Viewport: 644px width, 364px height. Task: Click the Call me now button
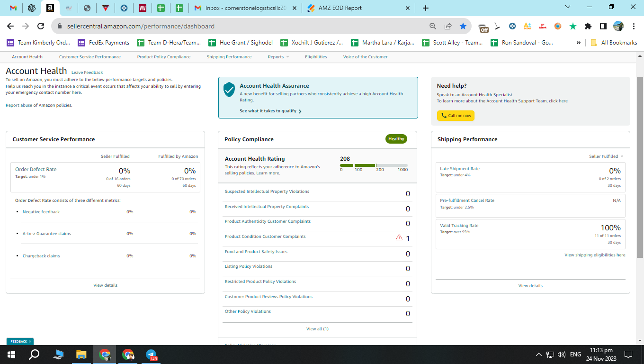(x=456, y=116)
